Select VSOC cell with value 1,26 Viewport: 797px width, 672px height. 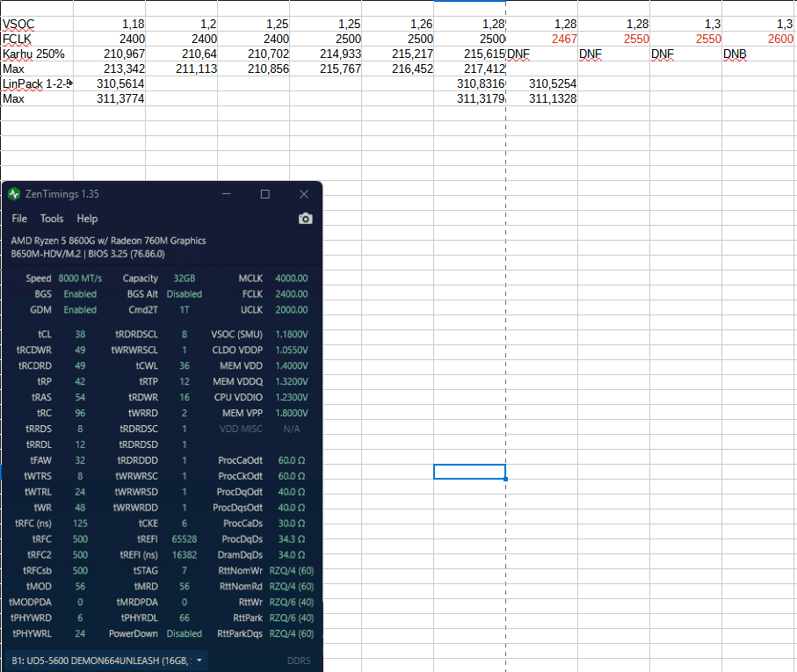(398, 24)
